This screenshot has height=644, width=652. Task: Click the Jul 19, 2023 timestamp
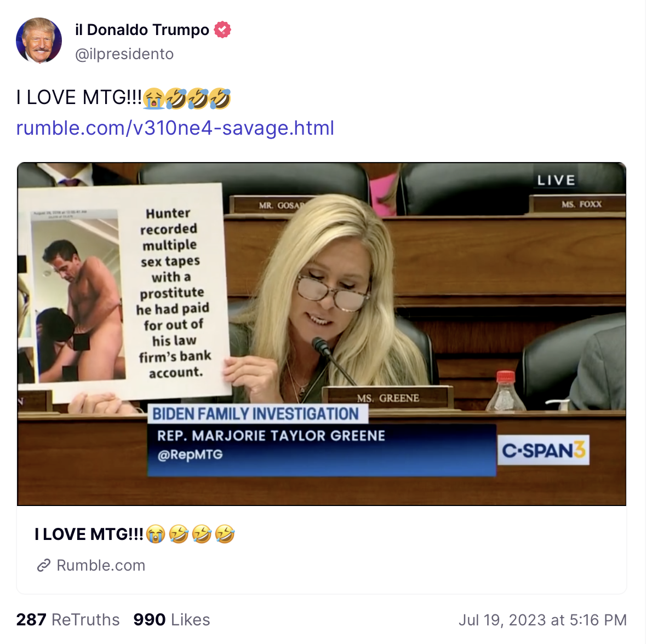point(542,620)
